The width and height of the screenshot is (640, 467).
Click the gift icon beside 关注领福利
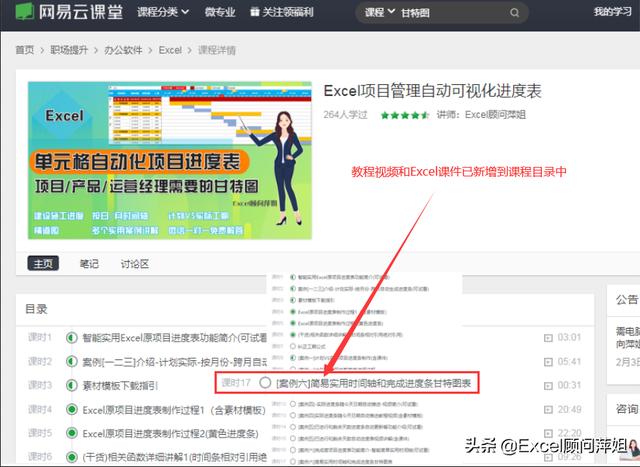(x=255, y=12)
